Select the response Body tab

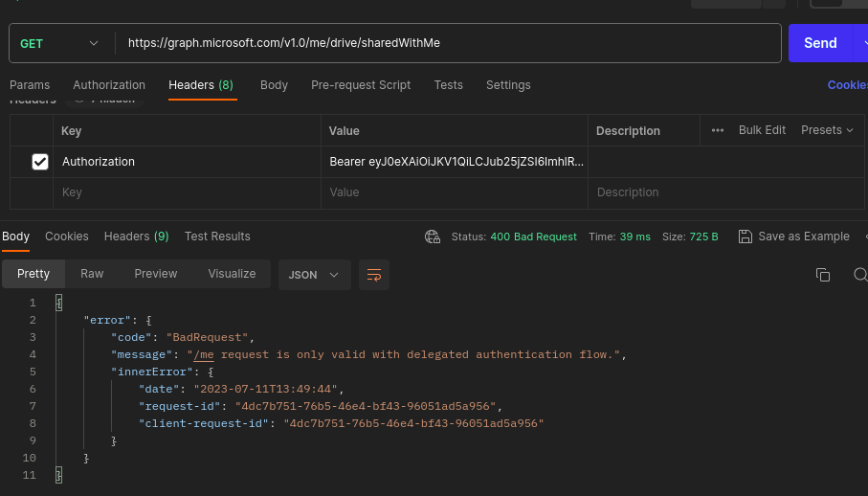pyautogui.click(x=15, y=237)
